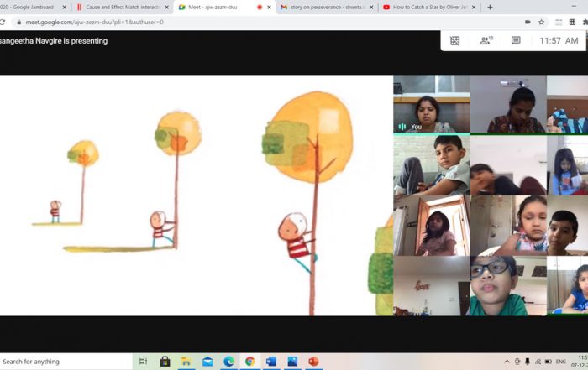588x370 pixels.
Task: Close the Gmail story on perseverance tab
Action: click(371, 7)
